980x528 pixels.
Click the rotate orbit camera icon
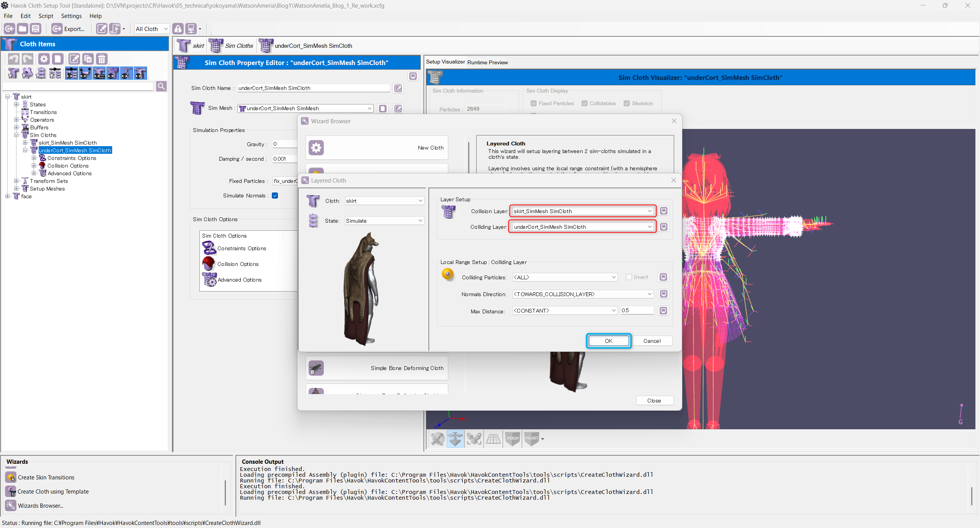click(437, 439)
